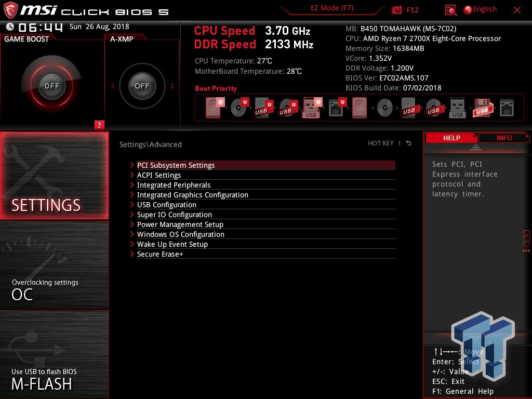Viewport: 532px width, 399px height.
Task: Select the USB floppy boot device
Action: (x=482, y=108)
